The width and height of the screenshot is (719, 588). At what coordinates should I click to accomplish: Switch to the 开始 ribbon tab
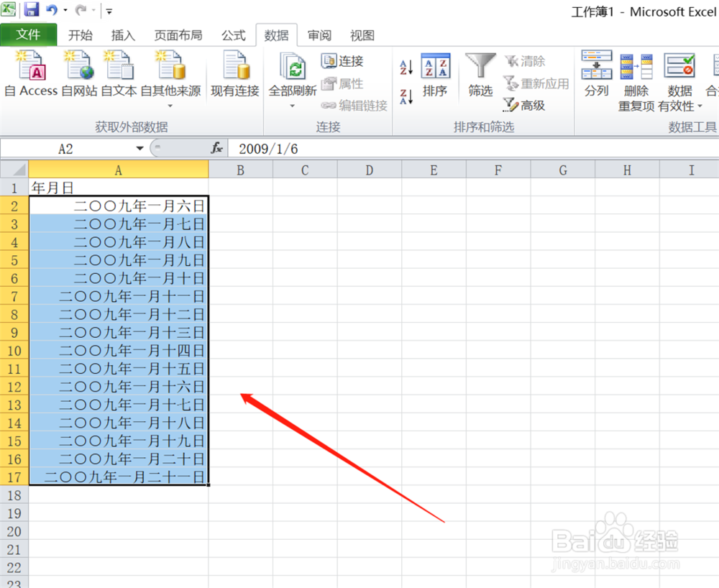[81, 35]
